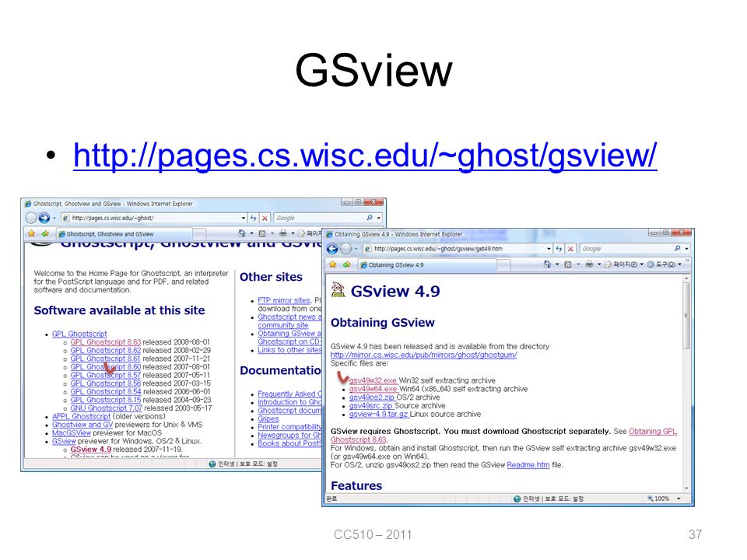The image size is (747, 560).
Task: Click the gsv49w32.exe download link
Action: [x=373, y=380]
